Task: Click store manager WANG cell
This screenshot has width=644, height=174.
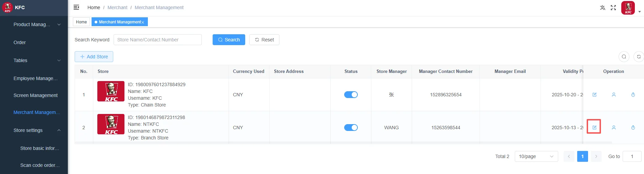Action: [x=391, y=128]
